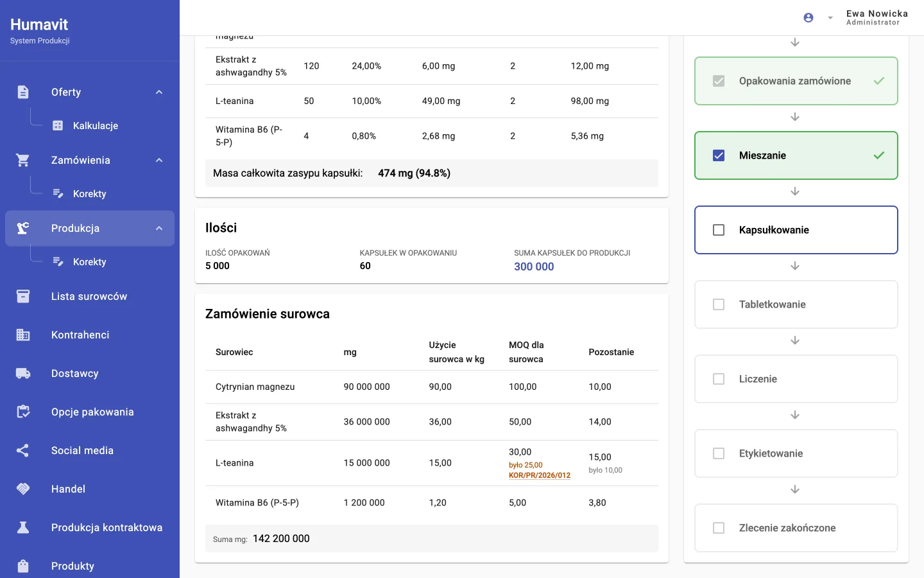Click the Oferty document icon
The width and height of the screenshot is (924, 578).
pos(23,92)
